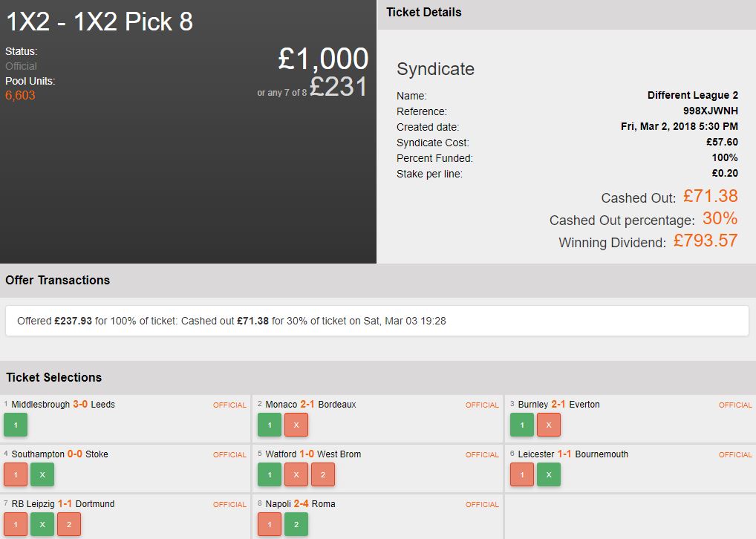Click the Pool Units value 6,603

[x=20, y=96]
